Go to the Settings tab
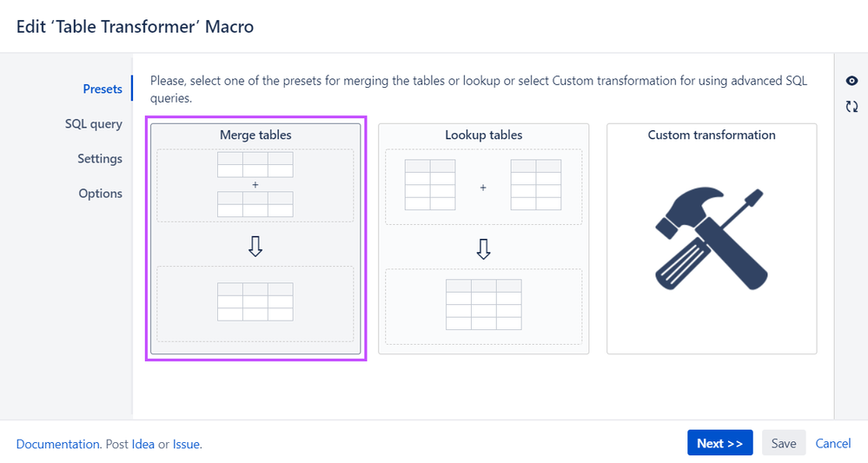The height and width of the screenshot is (463, 868). (100, 159)
